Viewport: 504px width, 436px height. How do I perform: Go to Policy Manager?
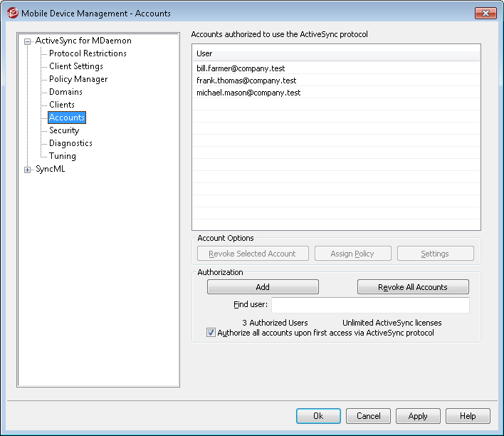pos(78,79)
